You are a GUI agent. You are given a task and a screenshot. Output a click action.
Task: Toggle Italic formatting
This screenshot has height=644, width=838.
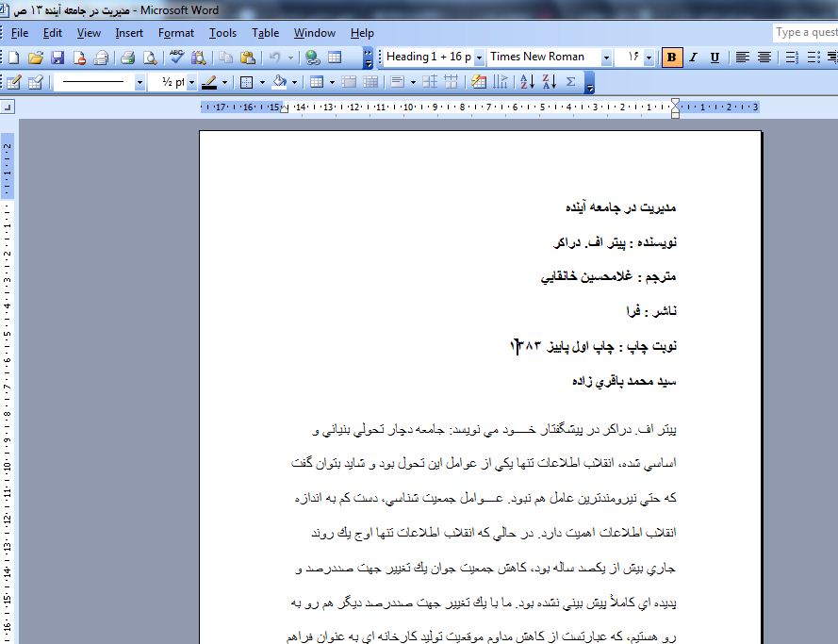[x=693, y=57]
